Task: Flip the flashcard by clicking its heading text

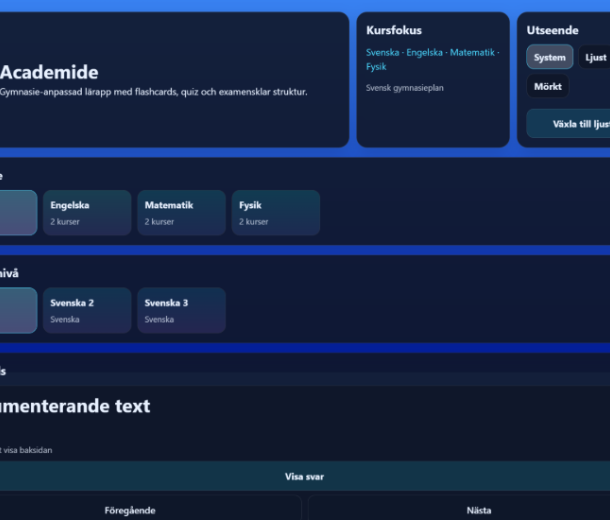Action: pyautogui.click(x=75, y=406)
